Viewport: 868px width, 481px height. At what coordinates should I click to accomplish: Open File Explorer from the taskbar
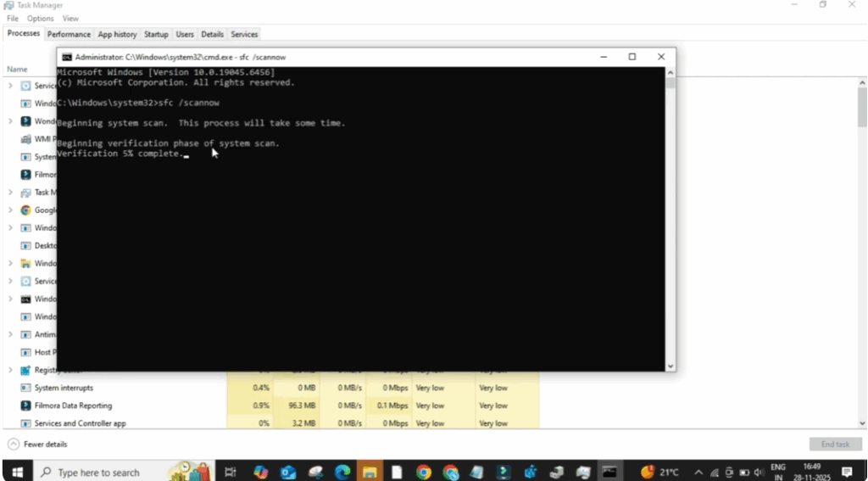click(x=370, y=472)
